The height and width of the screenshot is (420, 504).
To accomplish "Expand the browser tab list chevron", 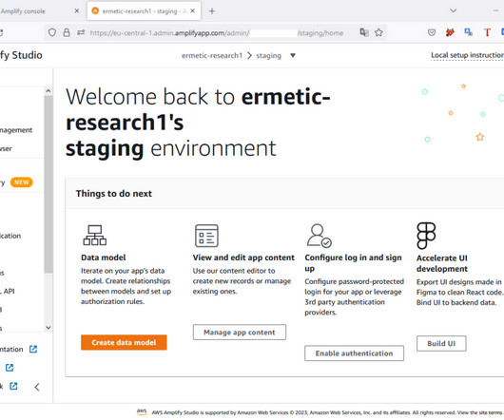I will [x=453, y=10].
